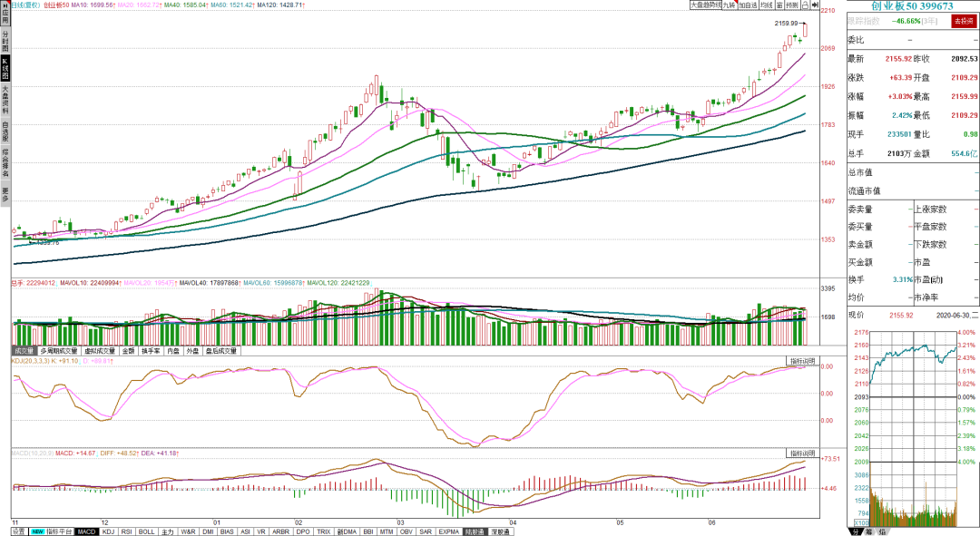980x536 pixels.
Task: Select the OBV indicator tab
Action: click(407, 531)
